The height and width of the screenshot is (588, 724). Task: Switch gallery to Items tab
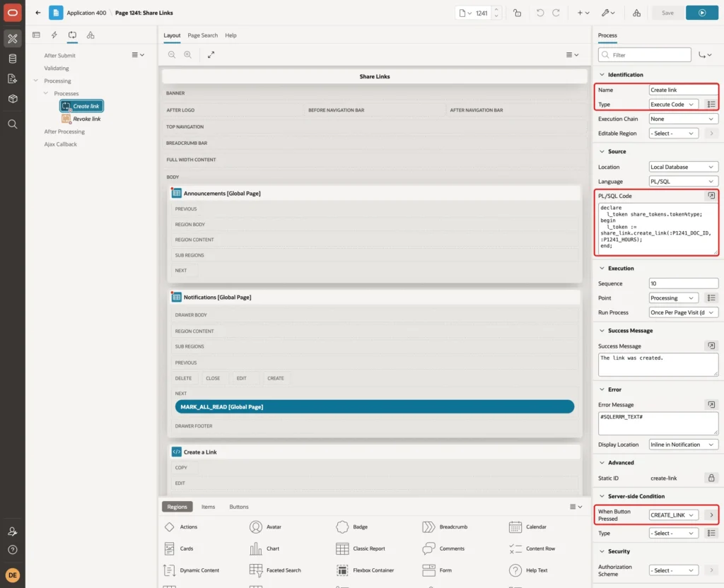(208, 507)
